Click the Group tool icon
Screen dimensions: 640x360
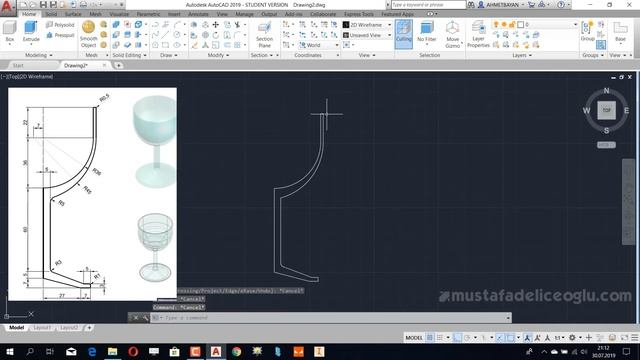pyautogui.click(x=587, y=31)
